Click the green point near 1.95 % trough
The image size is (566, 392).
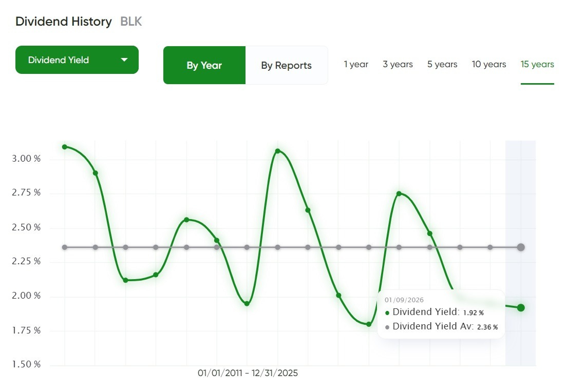(247, 304)
